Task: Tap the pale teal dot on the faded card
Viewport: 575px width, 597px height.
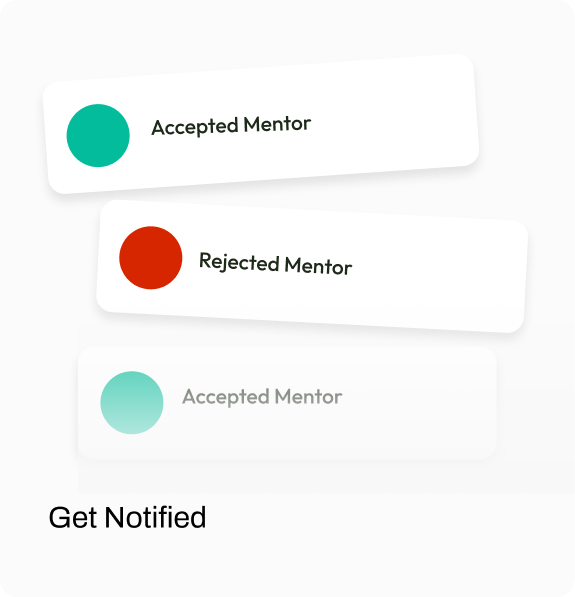Action: click(132, 403)
